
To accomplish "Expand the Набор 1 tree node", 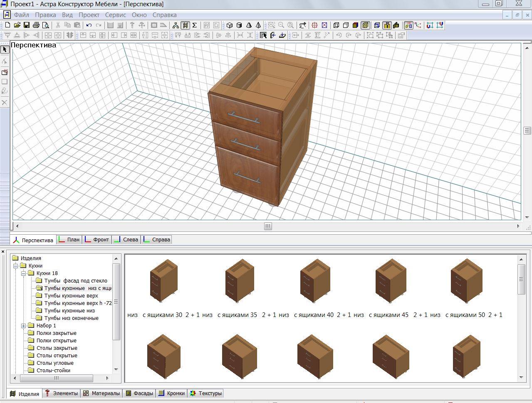I will coord(24,326).
